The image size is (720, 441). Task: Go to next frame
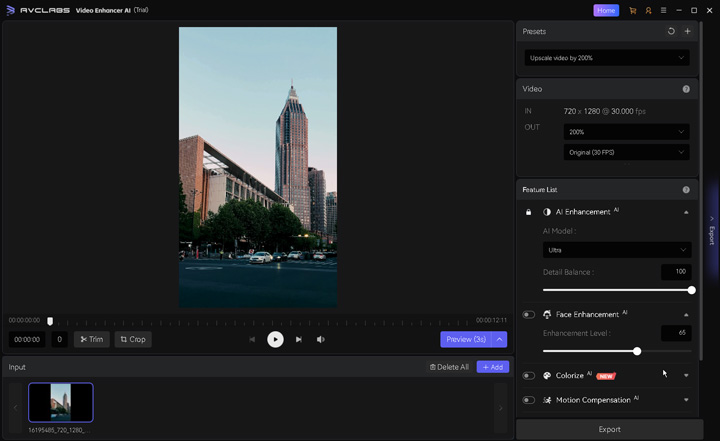pyautogui.click(x=298, y=339)
